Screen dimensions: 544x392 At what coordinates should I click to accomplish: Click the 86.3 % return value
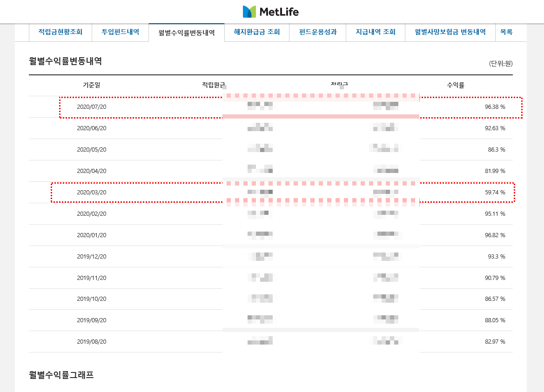[497, 150]
